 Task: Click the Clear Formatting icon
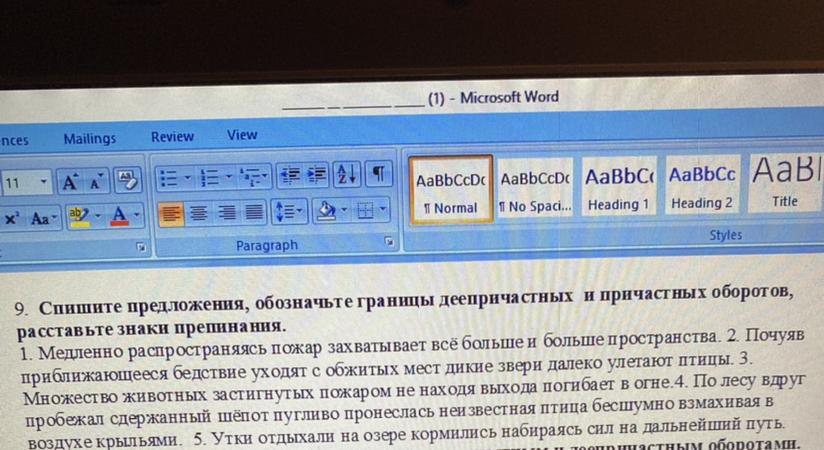click(127, 180)
